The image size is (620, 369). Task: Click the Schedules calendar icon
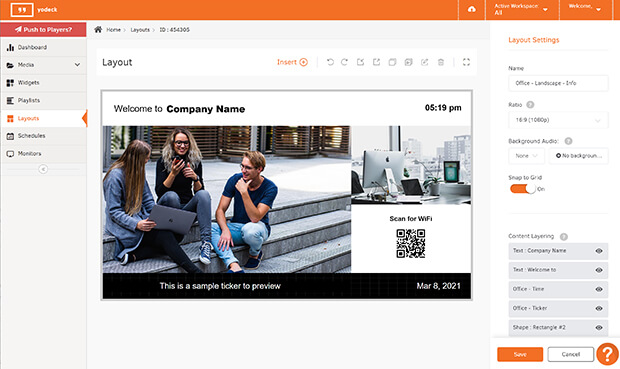[x=10, y=136]
